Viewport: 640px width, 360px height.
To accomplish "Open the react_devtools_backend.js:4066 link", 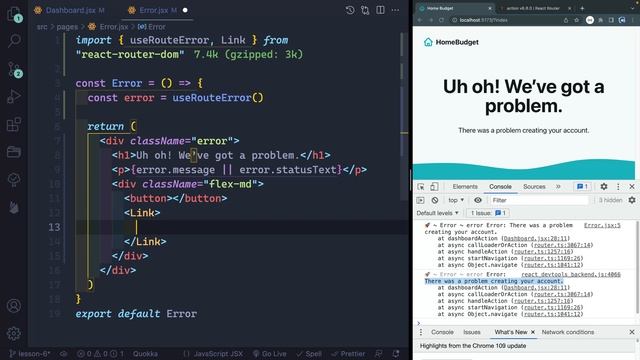I will point(571,275).
